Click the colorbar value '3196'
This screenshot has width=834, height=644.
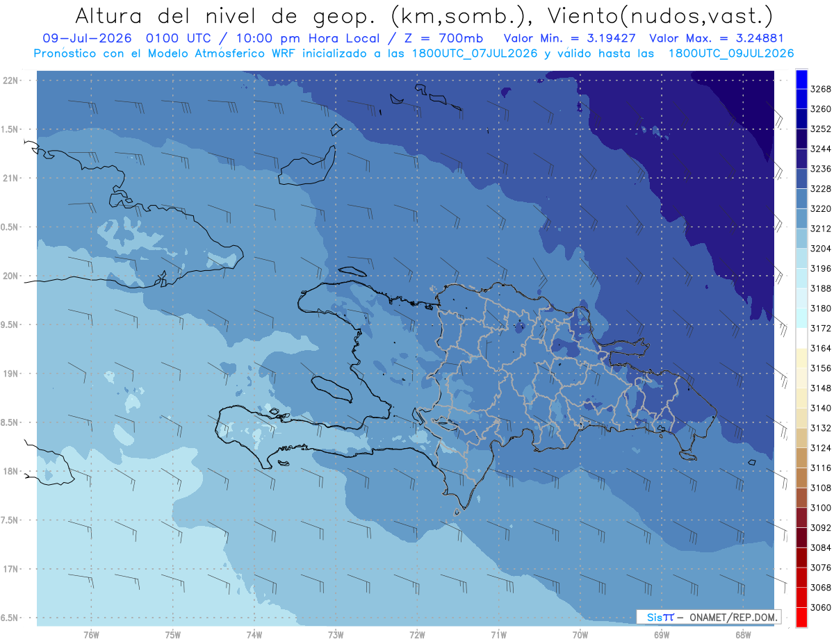(x=821, y=268)
